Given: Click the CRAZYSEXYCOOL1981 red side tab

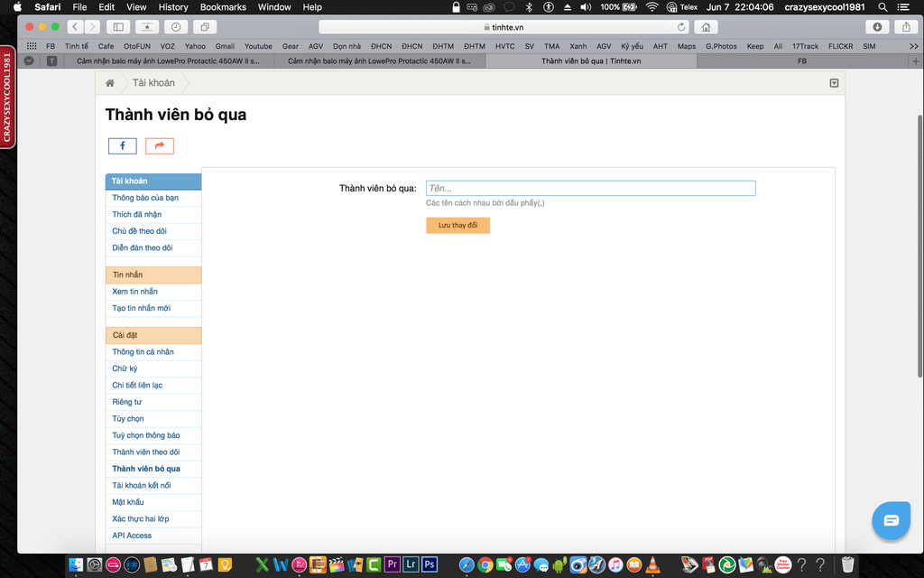Looking at the screenshot, I should (x=7, y=98).
